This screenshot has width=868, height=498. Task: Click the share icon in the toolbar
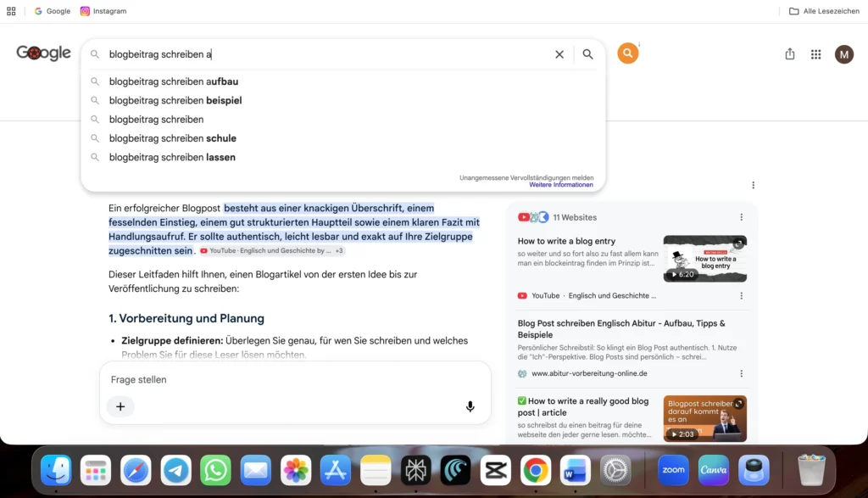tap(790, 53)
